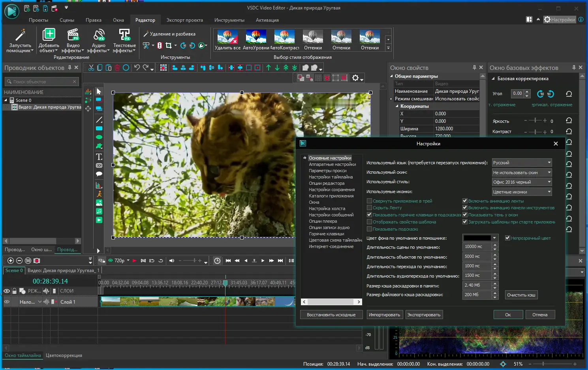Switch to the Цветокоррекция tab

[64, 355]
